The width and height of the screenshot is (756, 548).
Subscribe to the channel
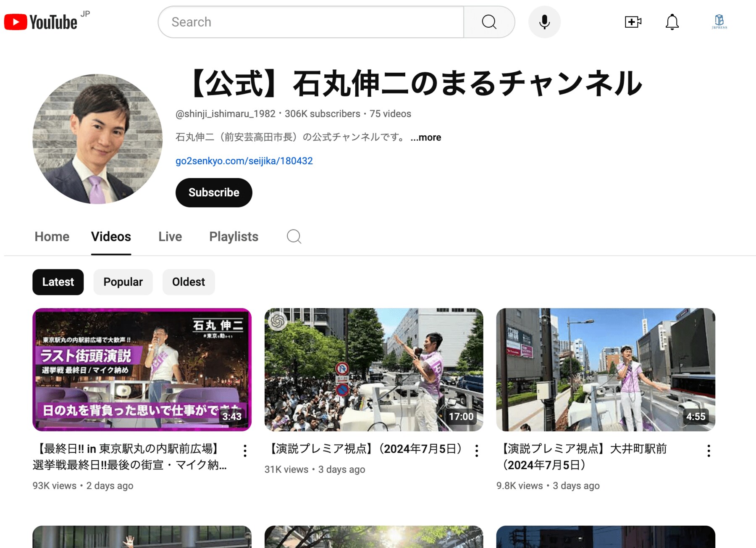pos(214,192)
